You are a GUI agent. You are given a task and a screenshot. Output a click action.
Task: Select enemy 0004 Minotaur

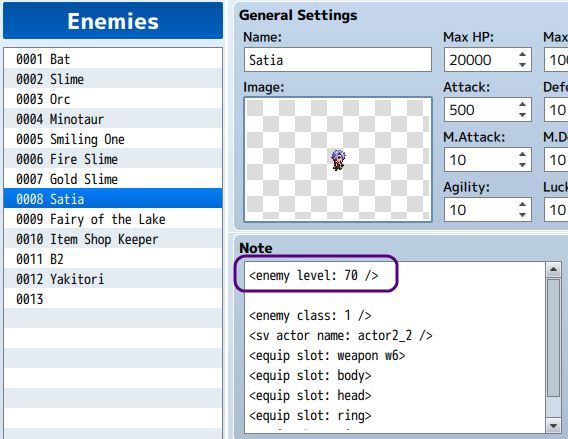click(113, 119)
